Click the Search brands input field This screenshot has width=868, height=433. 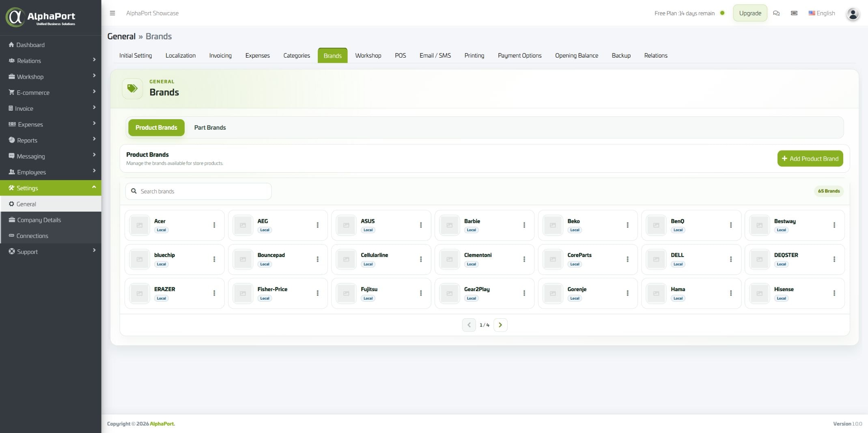198,191
